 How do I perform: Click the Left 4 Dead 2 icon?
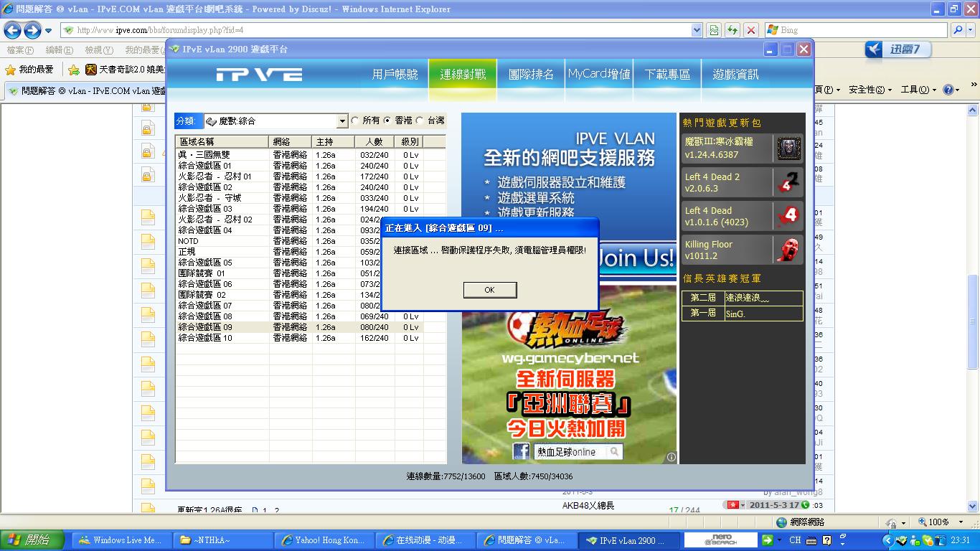[x=788, y=182]
